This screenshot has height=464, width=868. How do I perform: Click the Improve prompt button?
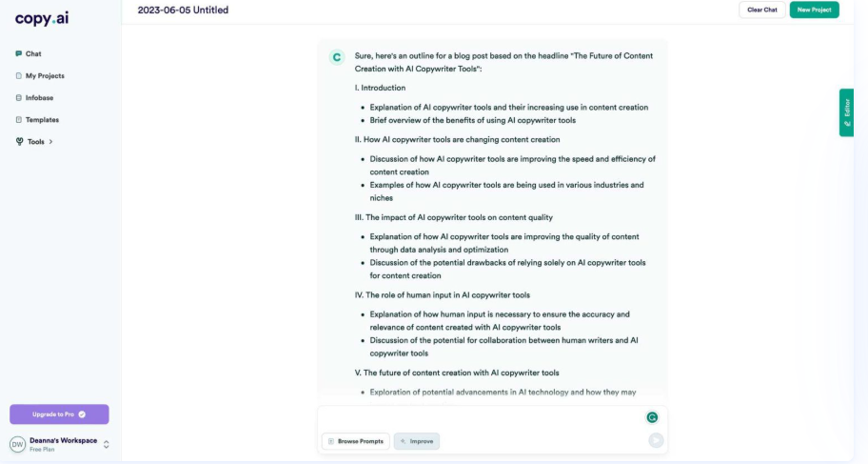[x=417, y=441]
